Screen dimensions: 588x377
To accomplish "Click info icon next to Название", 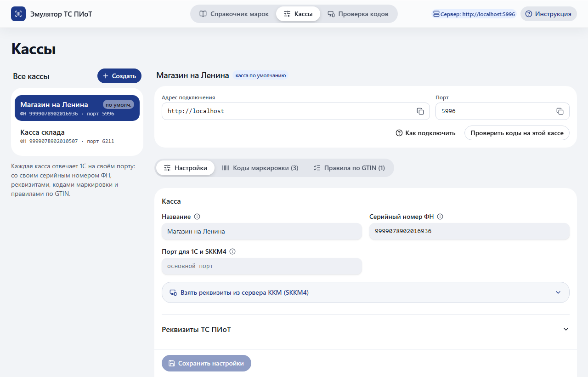I will point(197,217).
